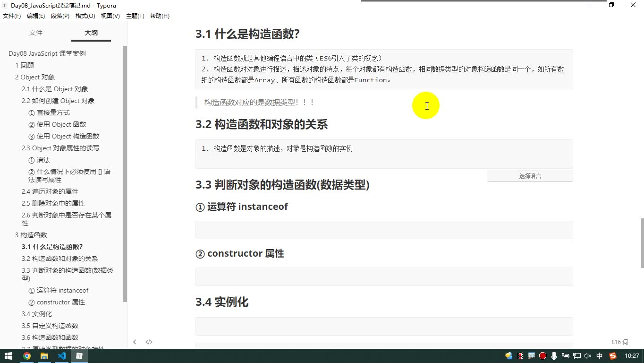Click the red screen recording tray icon

click(x=543, y=356)
